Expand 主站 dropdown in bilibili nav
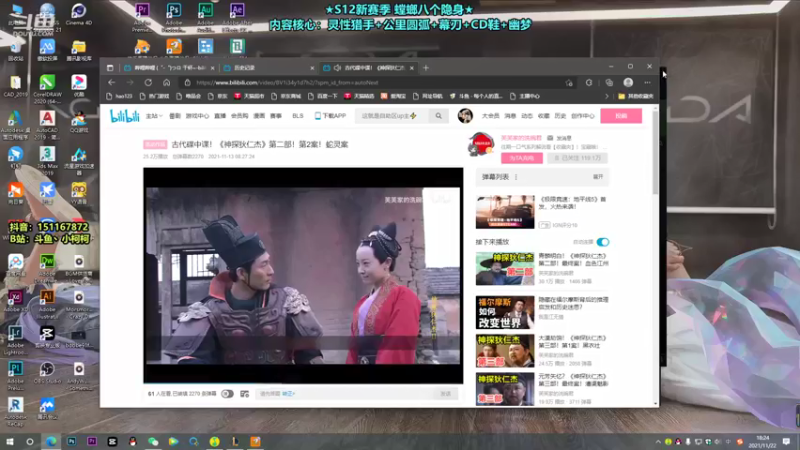 (154, 116)
